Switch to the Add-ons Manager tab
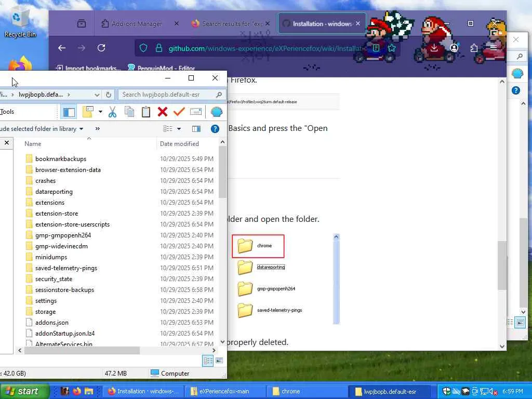 [137, 24]
